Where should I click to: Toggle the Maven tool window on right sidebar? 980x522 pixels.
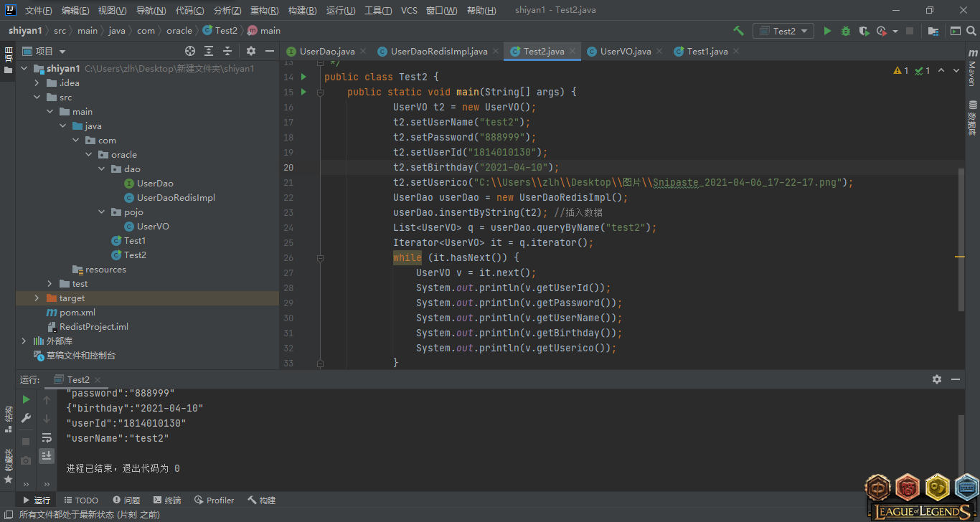[972, 68]
